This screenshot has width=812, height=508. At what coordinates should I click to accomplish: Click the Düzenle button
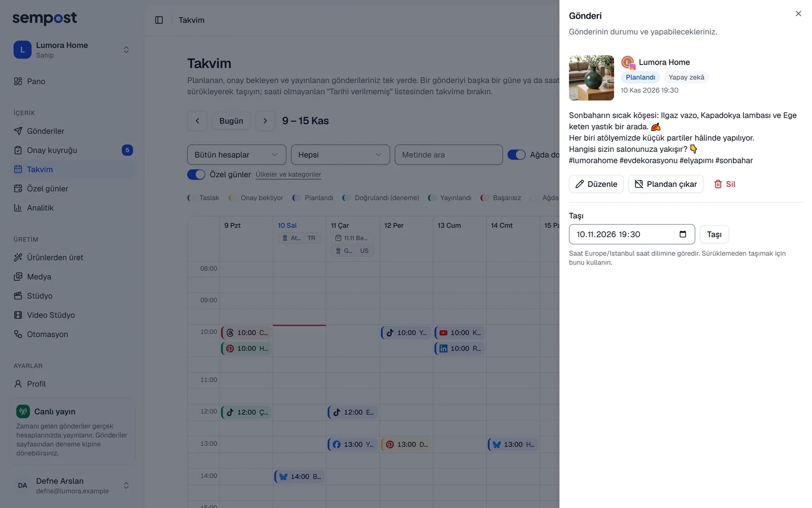596,184
